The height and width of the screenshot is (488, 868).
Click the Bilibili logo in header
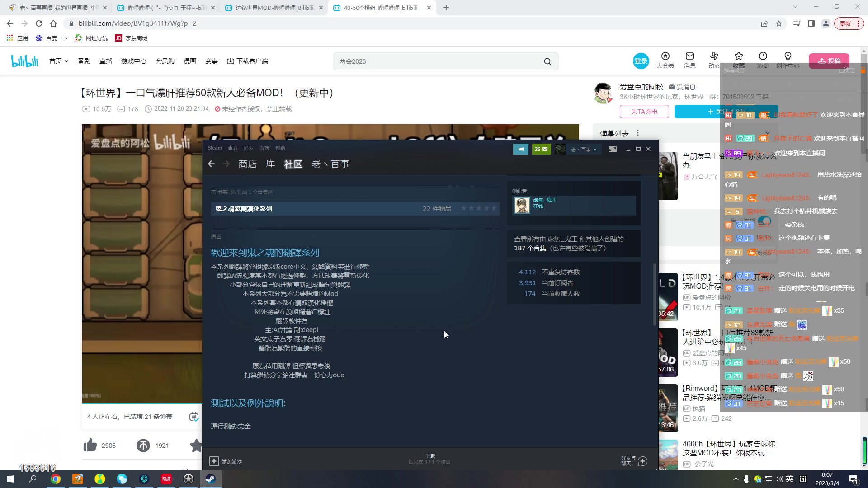24,61
